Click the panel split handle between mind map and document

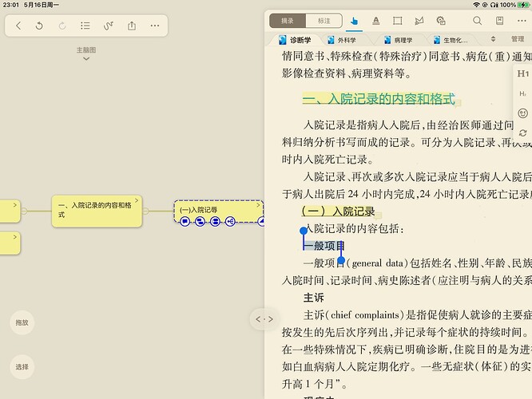(264, 319)
